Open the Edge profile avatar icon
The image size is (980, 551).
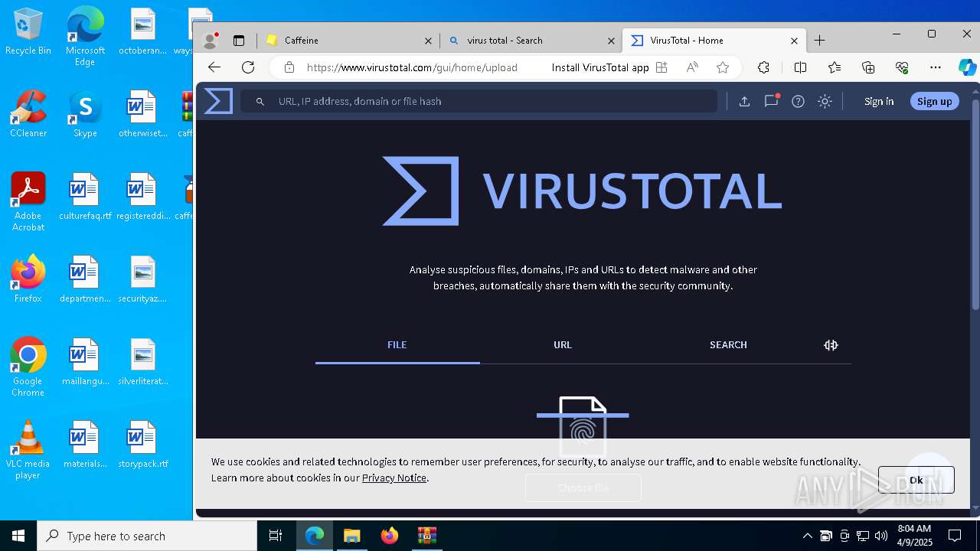[x=209, y=41]
